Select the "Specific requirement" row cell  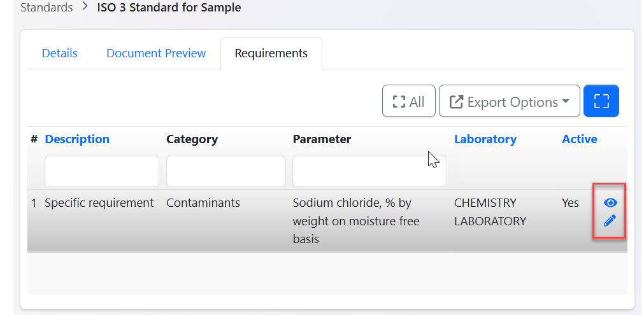click(99, 203)
